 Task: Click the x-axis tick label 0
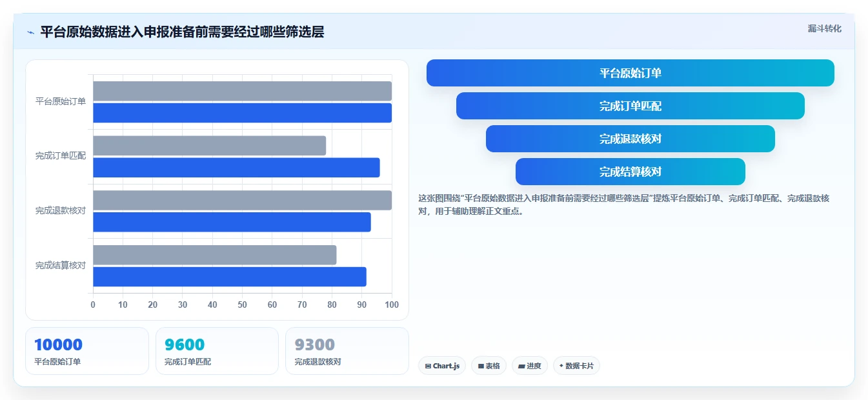click(x=93, y=305)
